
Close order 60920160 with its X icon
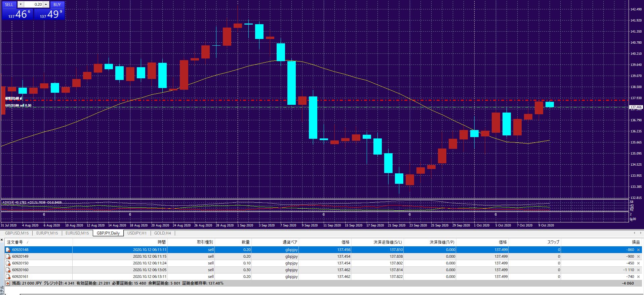tap(638, 270)
